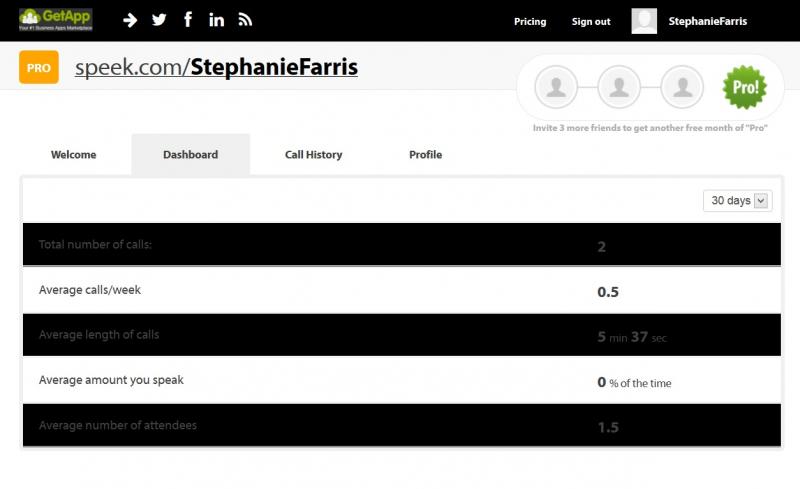Click the user avatar in header
The image size is (800, 489).
[x=644, y=21]
